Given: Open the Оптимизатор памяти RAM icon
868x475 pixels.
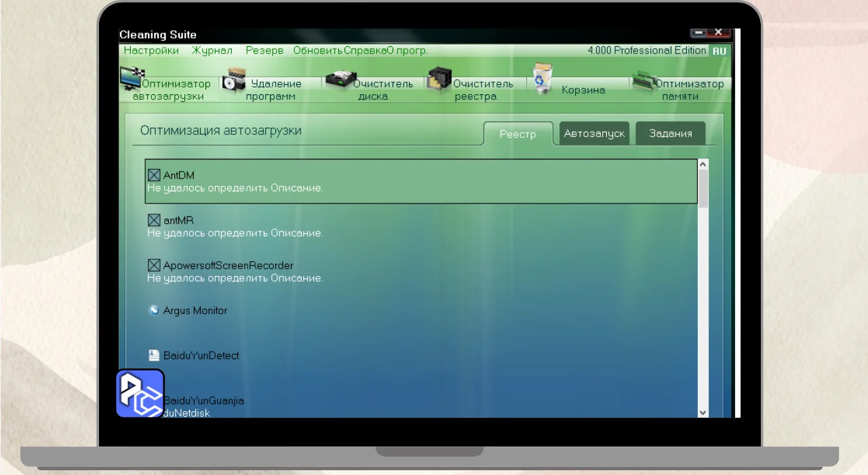Looking at the screenshot, I should click(x=646, y=82).
